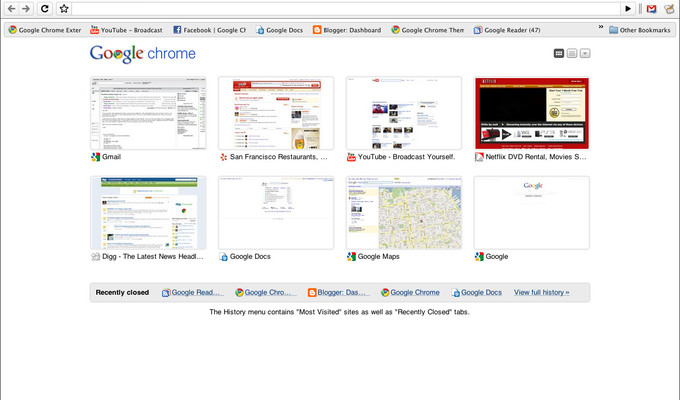Open the YouTube - Broadcast bookmark

pyautogui.click(x=126, y=30)
